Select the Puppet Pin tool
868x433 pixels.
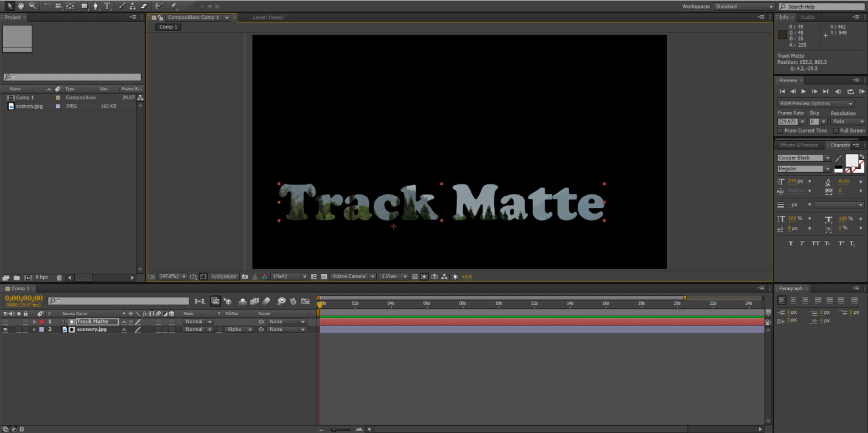[x=172, y=5]
